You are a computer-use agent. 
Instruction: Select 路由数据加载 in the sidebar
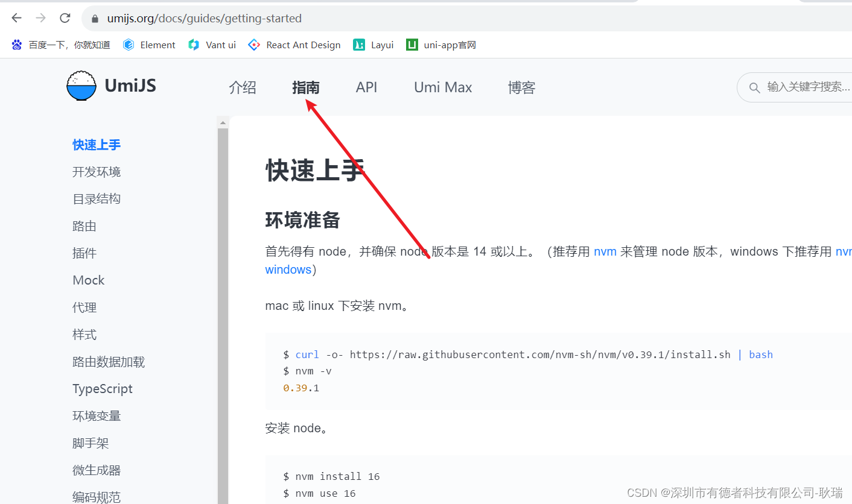point(109,362)
